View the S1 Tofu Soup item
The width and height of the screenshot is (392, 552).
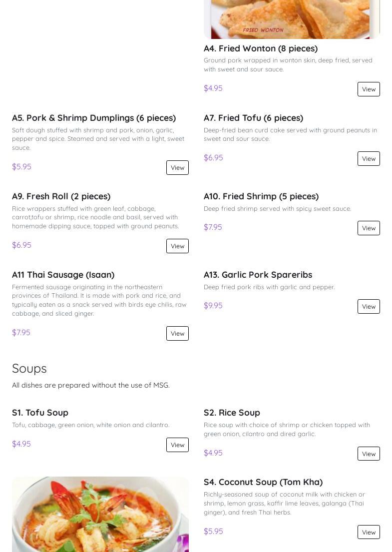(177, 445)
